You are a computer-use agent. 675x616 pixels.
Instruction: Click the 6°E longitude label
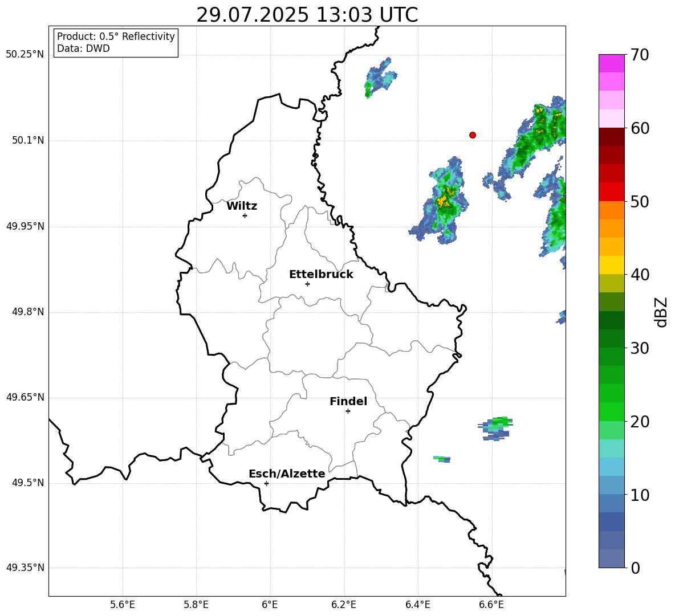click(270, 605)
